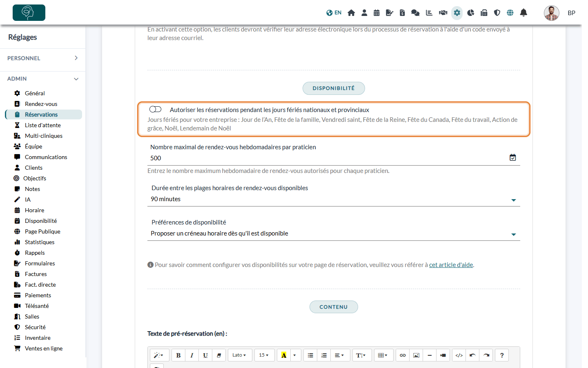Open the home icon in top bar
This screenshot has width=588, height=368.
(x=351, y=13)
